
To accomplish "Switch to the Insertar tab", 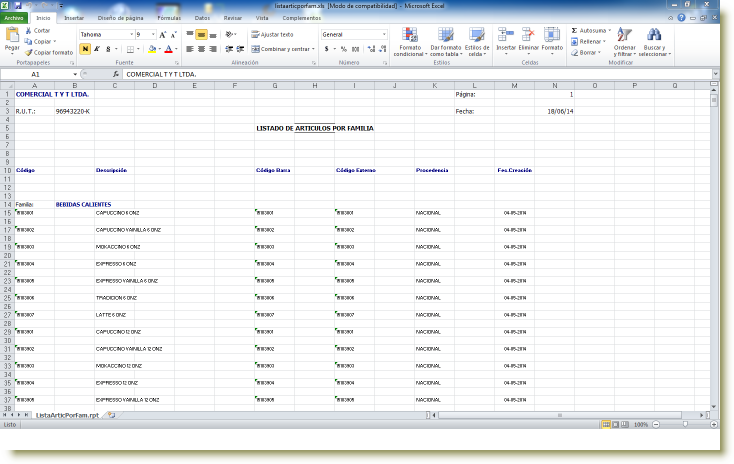I will [74, 18].
